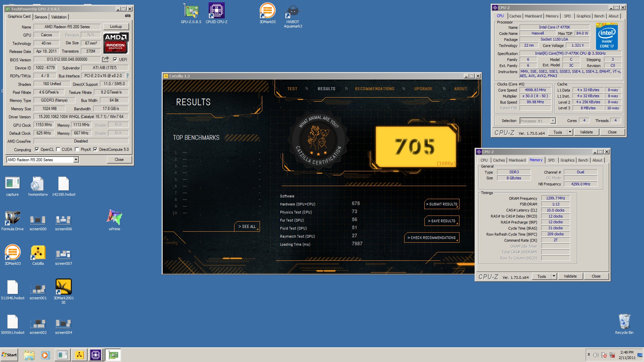
Task: Switch to the Validation tab in GPU-Z
Action: pos(59,17)
